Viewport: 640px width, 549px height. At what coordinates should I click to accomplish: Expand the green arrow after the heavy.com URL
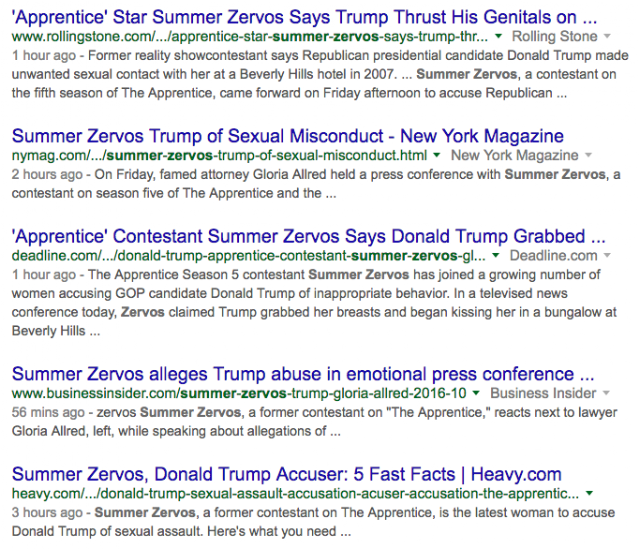pos(591,493)
